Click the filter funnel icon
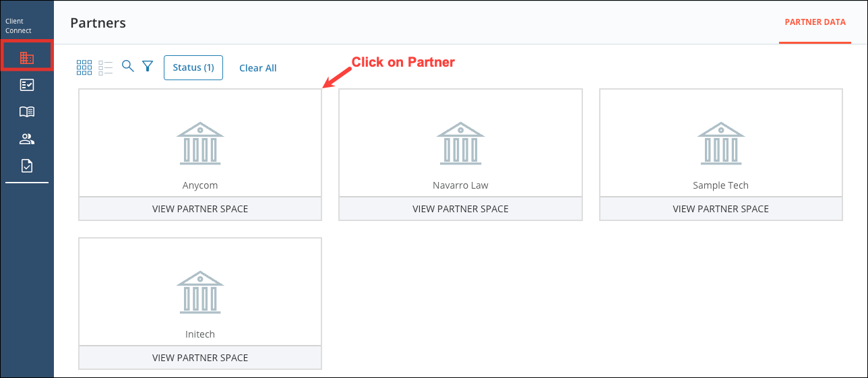 point(148,66)
